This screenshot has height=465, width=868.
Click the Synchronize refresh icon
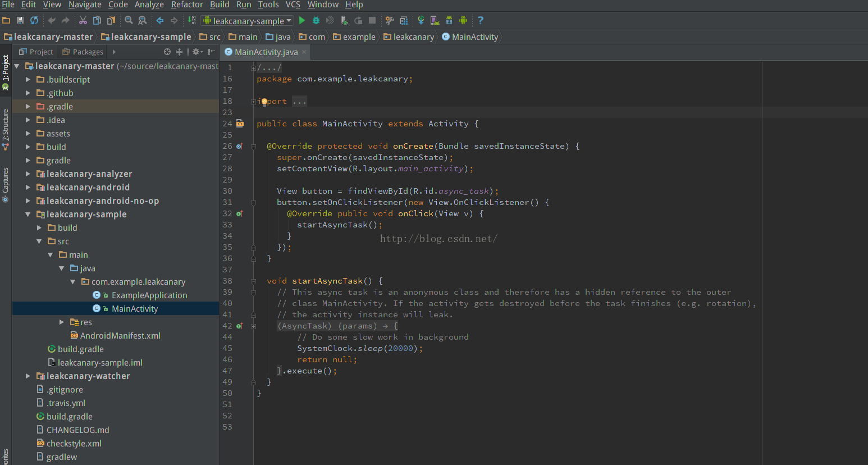pos(34,21)
